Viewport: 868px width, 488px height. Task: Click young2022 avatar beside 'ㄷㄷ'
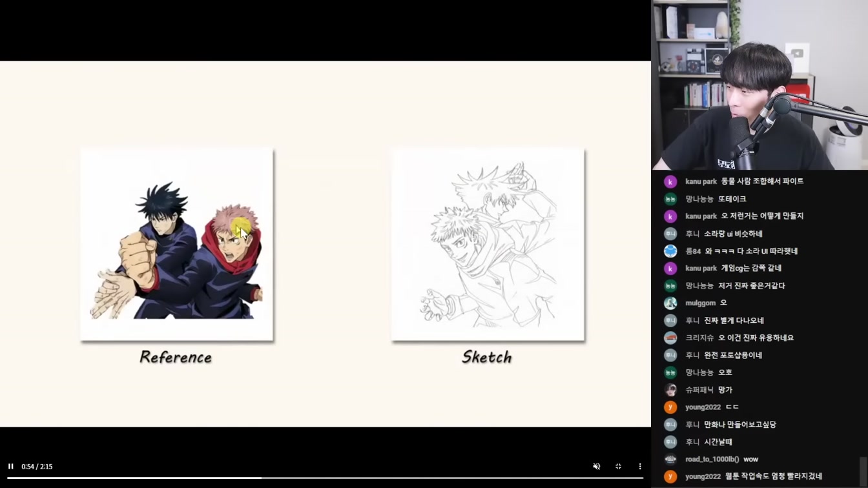(670, 407)
